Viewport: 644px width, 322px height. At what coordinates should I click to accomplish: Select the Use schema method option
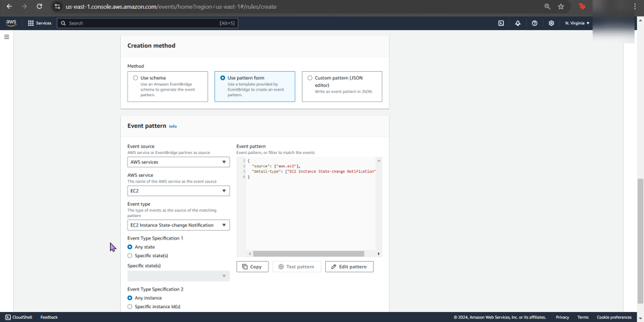136,78
